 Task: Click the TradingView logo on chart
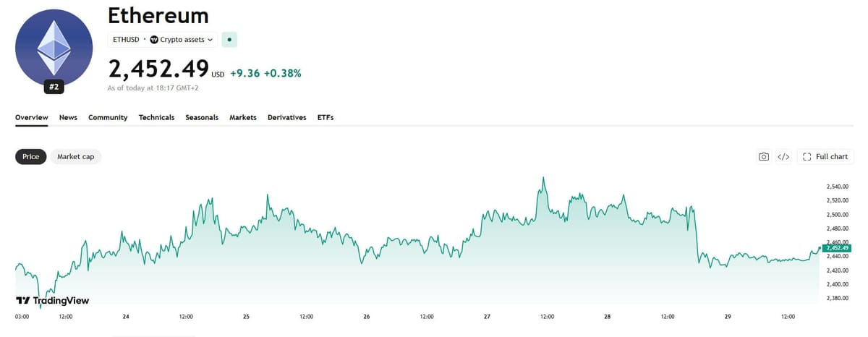click(52, 300)
